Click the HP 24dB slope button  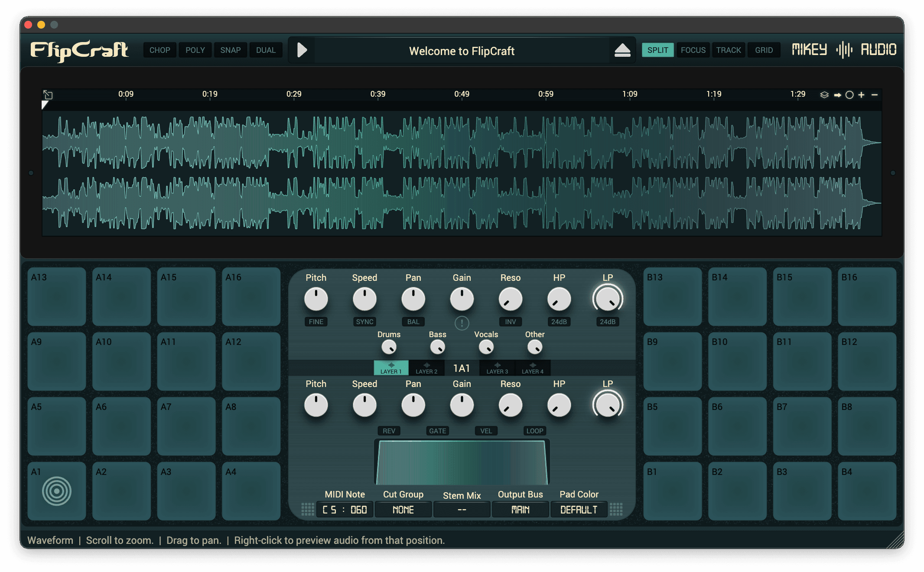coord(559,322)
